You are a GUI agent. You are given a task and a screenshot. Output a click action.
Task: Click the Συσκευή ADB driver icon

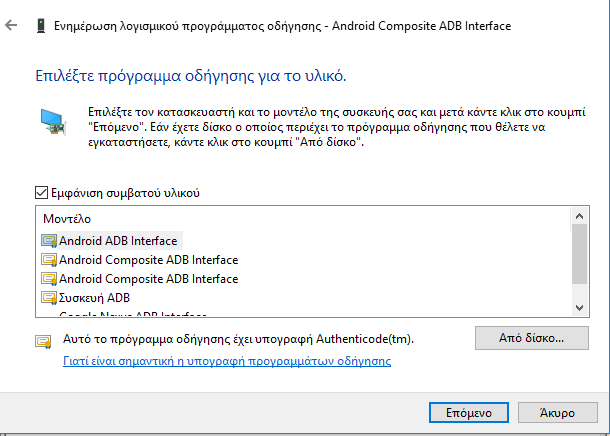click(x=50, y=298)
